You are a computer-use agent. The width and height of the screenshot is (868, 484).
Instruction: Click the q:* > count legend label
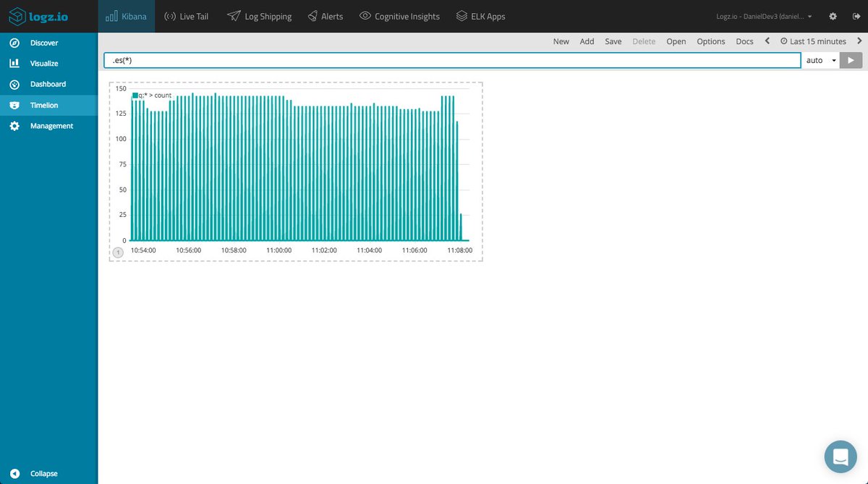click(155, 95)
